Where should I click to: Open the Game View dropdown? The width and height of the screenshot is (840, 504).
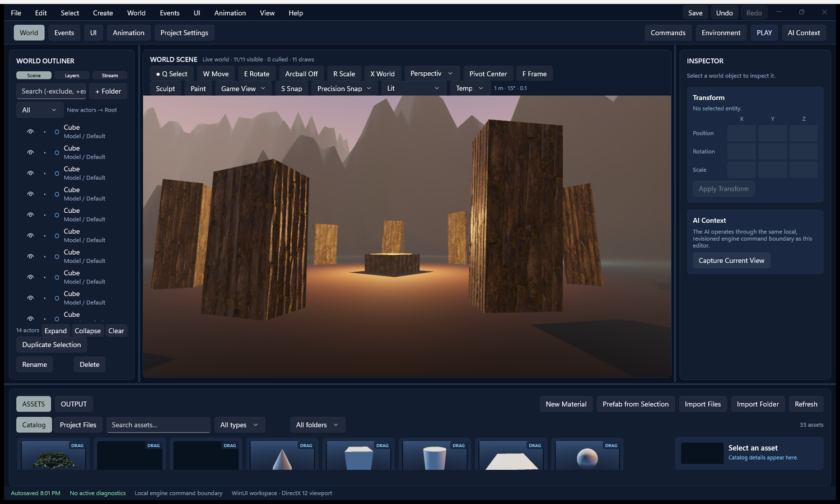[244, 88]
